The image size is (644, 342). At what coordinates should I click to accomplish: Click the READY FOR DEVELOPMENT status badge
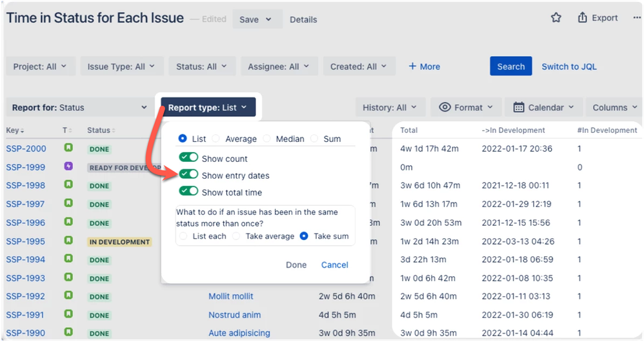(x=124, y=168)
